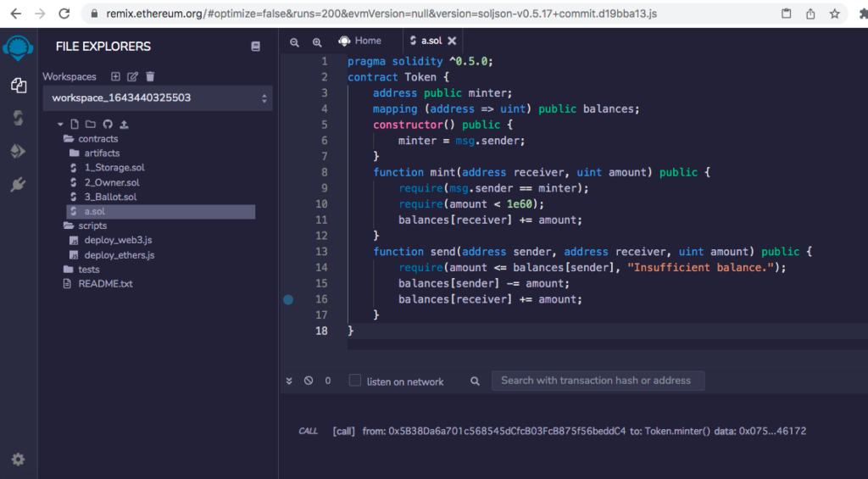Open the Plugin manager plug icon

(x=19, y=185)
